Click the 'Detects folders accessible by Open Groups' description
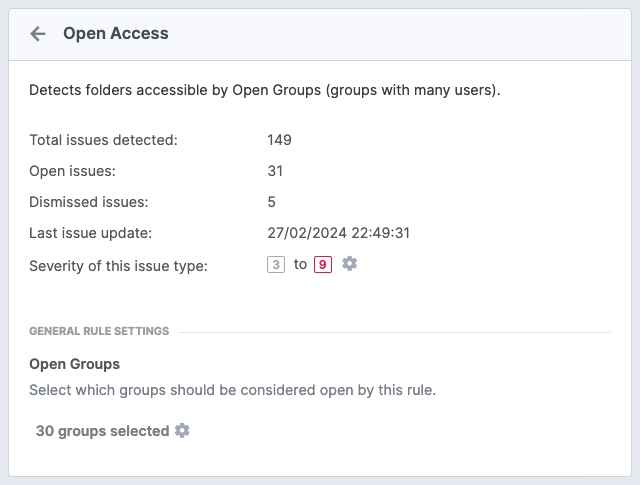Viewport: 640px width, 485px height. pos(265,90)
